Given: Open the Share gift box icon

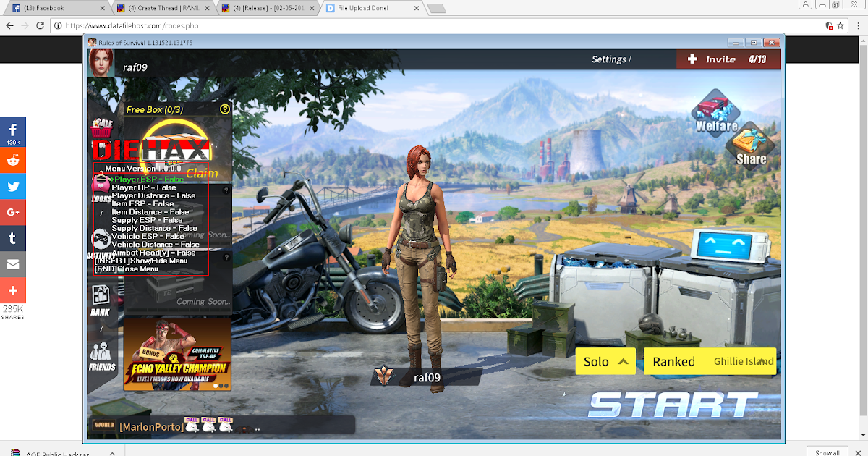Looking at the screenshot, I should (x=751, y=143).
